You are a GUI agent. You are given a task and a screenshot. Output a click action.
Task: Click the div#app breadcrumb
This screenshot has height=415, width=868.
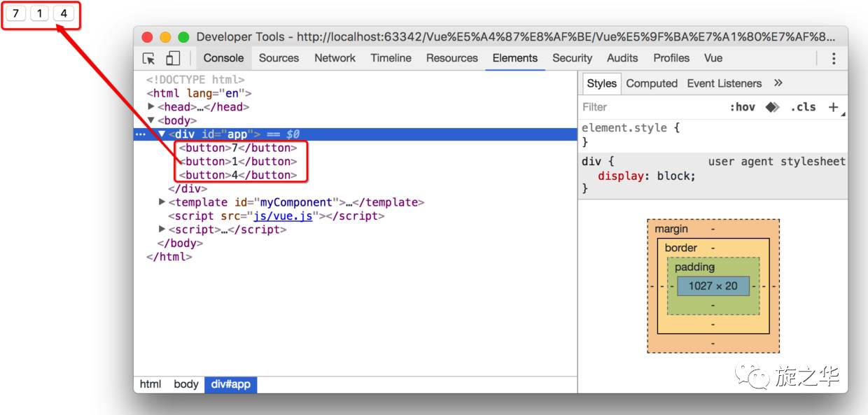(x=231, y=384)
